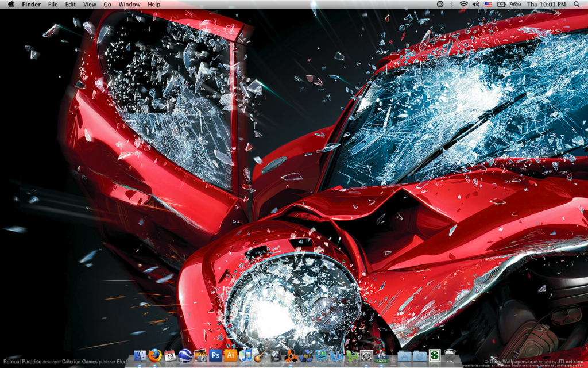This screenshot has height=368, width=588.
Task: Launch Reason orange hexagon icon
Action: coord(291,355)
